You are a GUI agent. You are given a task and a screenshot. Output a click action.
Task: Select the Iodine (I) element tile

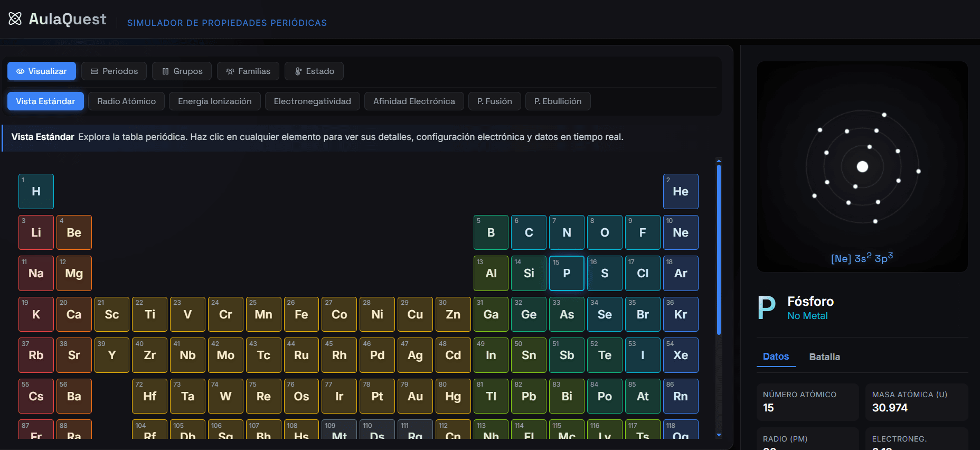pyautogui.click(x=643, y=355)
